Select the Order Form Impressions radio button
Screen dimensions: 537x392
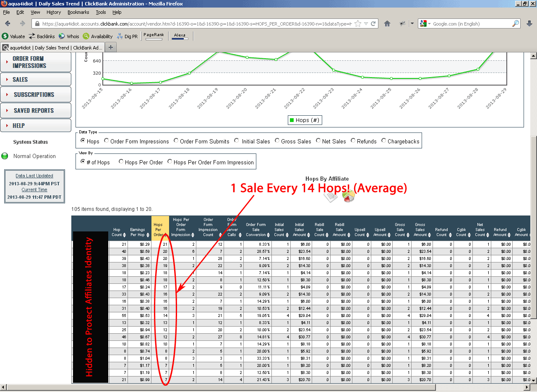[107, 141]
